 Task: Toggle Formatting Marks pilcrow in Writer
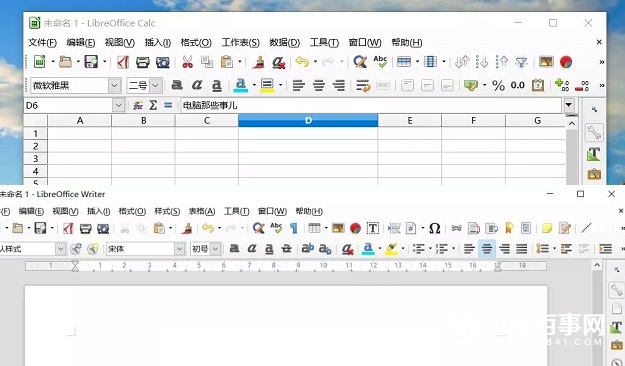(x=294, y=228)
